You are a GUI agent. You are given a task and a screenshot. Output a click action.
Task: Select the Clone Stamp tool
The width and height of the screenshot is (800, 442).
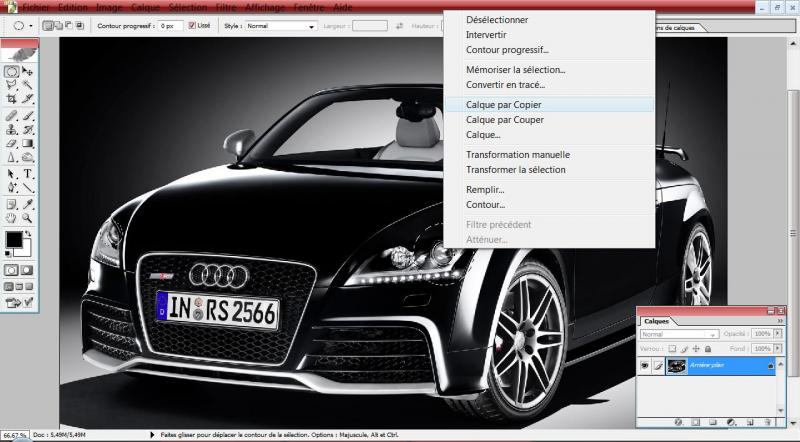(x=11, y=130)
